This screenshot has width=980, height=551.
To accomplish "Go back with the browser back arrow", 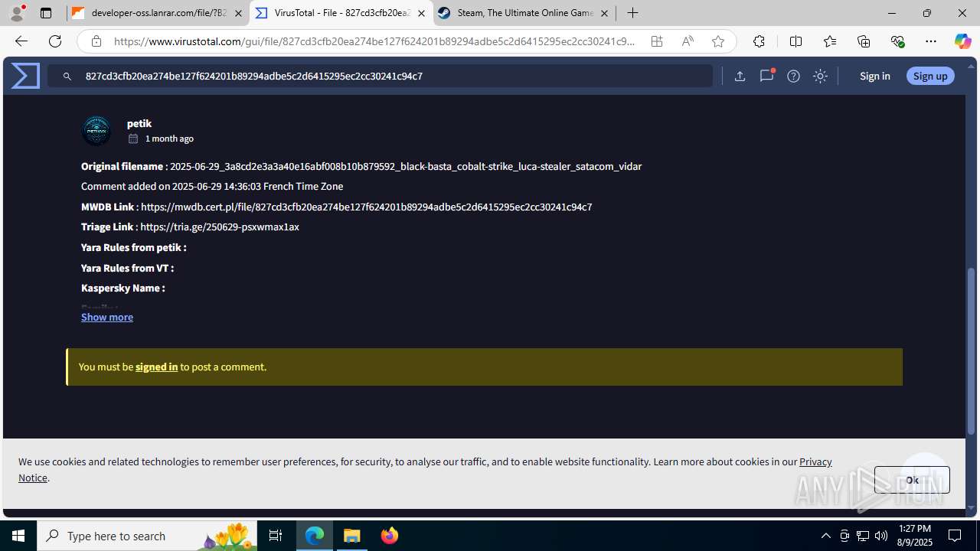I will coord(21,41).
